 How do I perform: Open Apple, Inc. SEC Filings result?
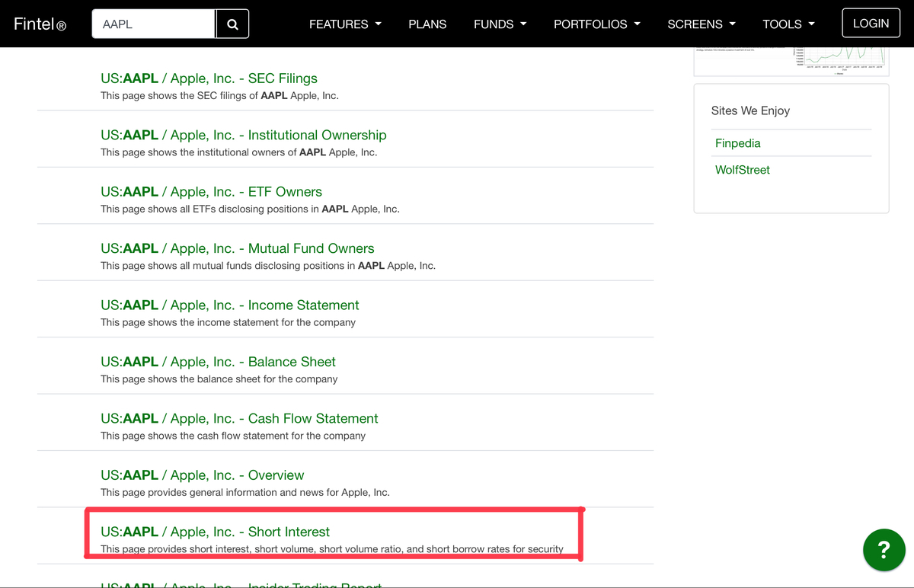click(209, 78)
